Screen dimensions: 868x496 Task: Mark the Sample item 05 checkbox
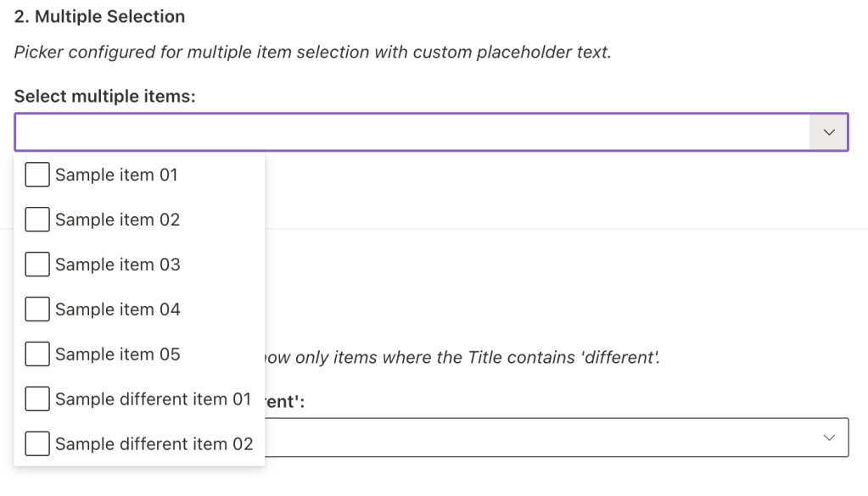pyautogui.click(x=37, y=354)
